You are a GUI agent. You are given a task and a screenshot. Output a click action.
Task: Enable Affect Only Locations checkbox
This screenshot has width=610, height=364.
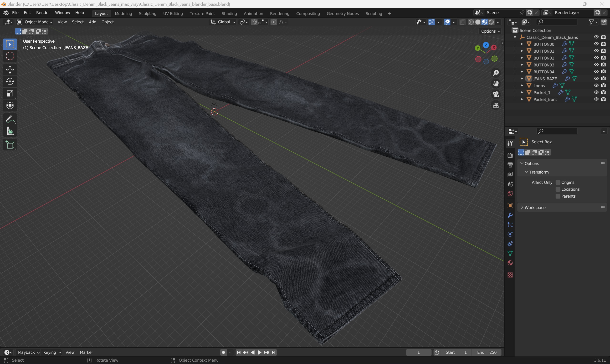558,189
